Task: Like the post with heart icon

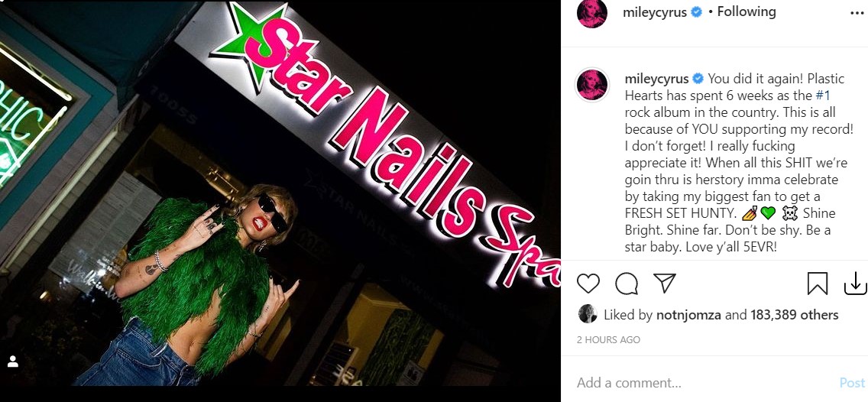Action: click(x=588, y=283)
